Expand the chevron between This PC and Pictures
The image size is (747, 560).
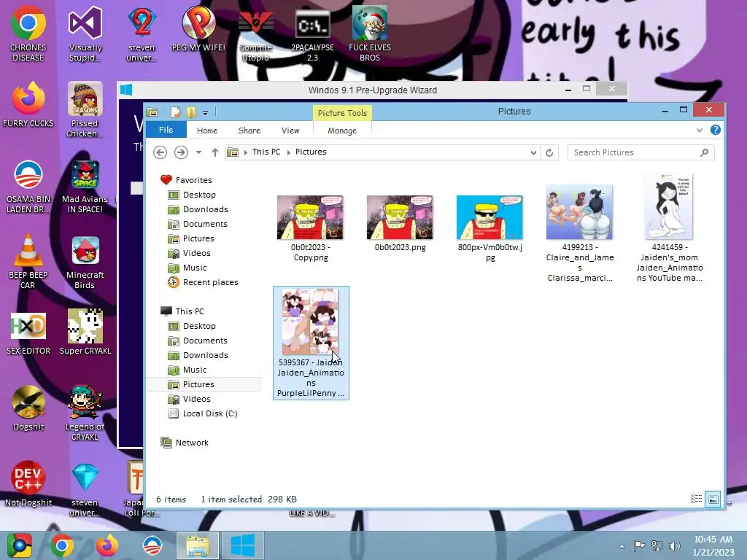click(289, 152)
